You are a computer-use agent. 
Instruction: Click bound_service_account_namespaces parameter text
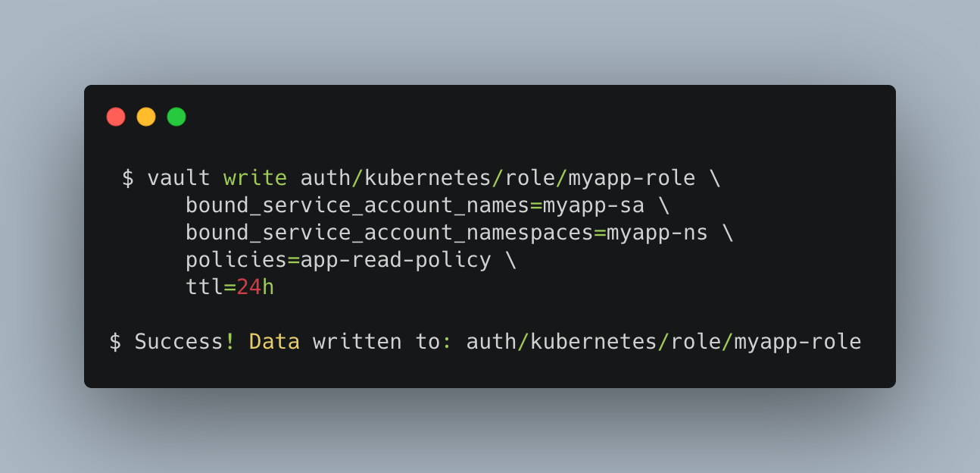point(389,233)
